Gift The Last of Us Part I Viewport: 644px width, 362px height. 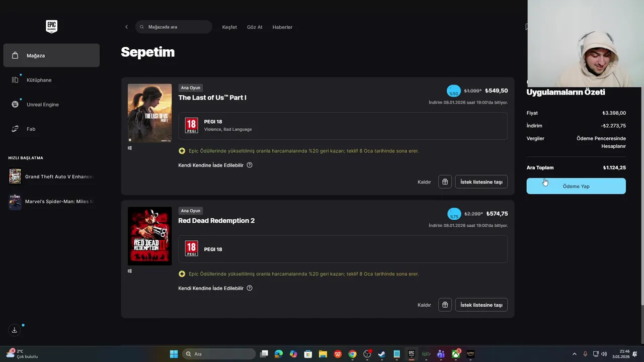[x=445, y=182]
